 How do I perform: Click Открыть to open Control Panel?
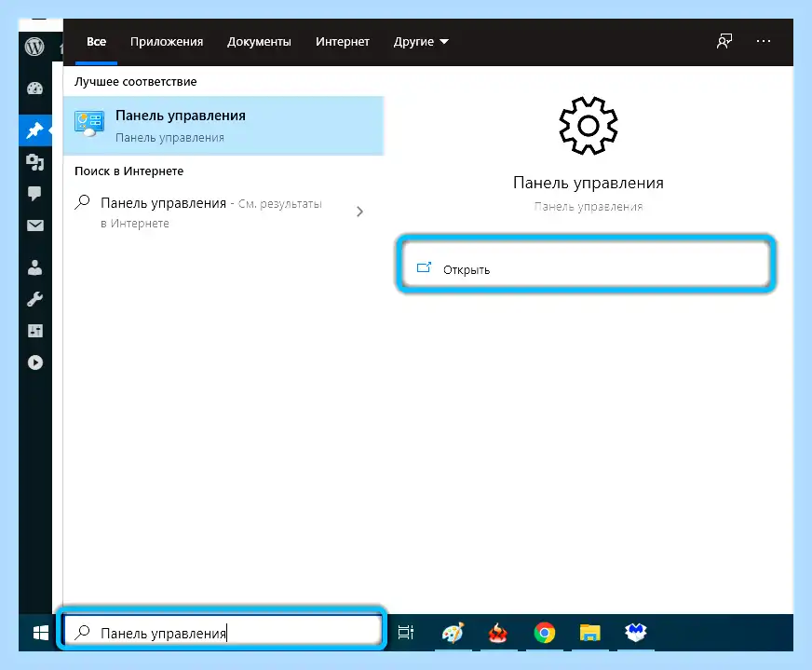(586, 269)
